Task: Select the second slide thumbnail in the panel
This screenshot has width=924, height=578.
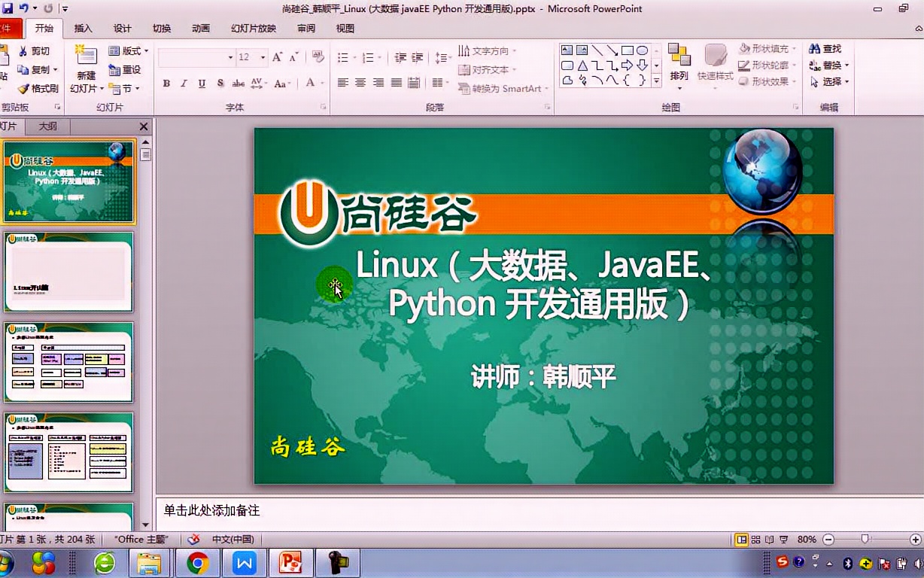Action: 69,272
